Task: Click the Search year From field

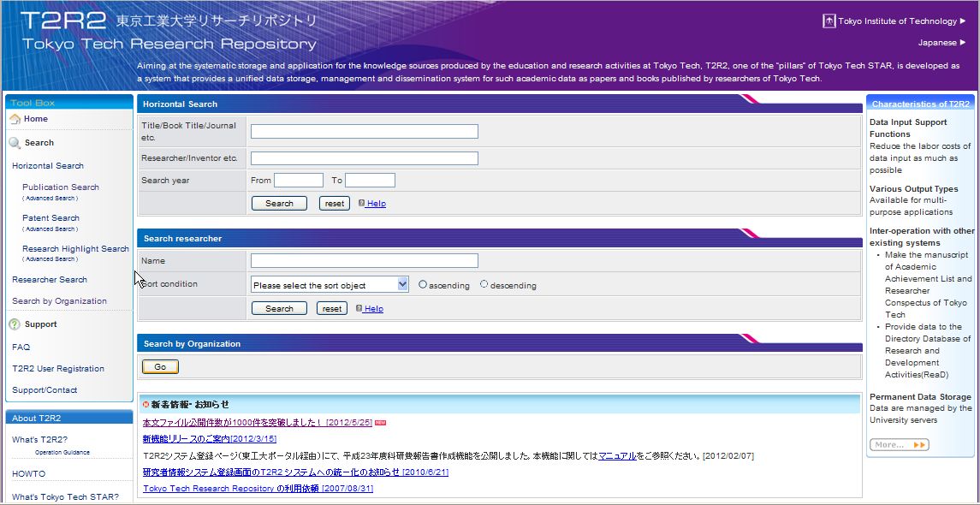Action: [x=299, y=181]
